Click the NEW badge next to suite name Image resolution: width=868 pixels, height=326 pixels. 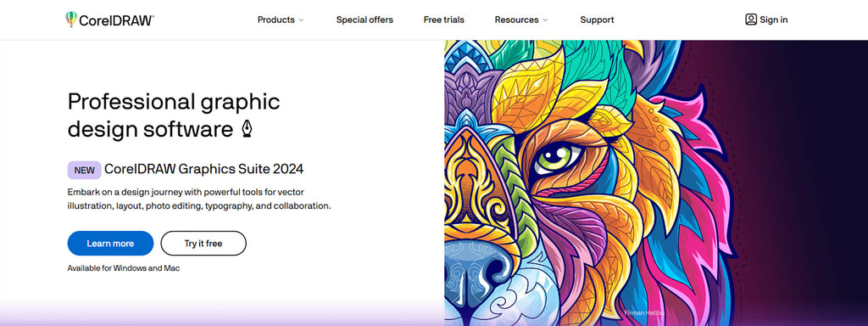pyautogui.click(x=84, y=170)
